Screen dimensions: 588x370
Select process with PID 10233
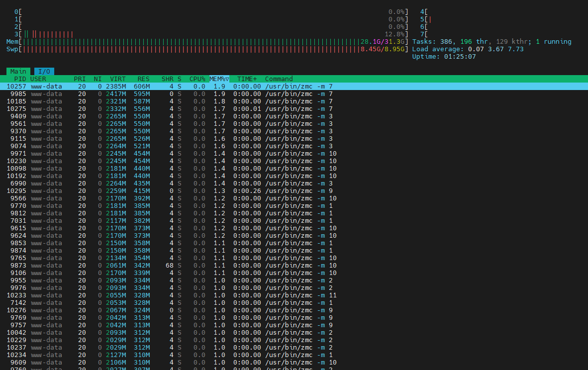[x=294, y=295]
